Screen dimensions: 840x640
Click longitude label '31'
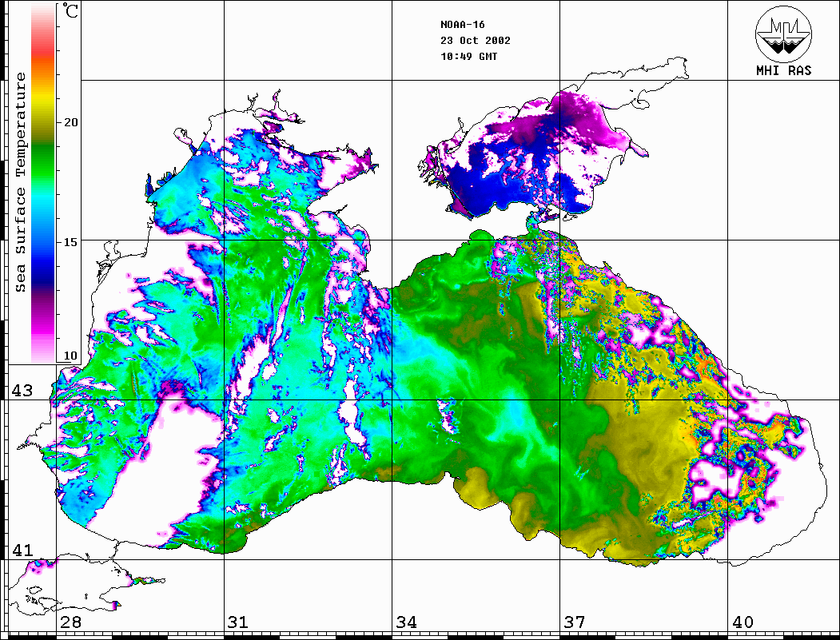pos(238,622)
